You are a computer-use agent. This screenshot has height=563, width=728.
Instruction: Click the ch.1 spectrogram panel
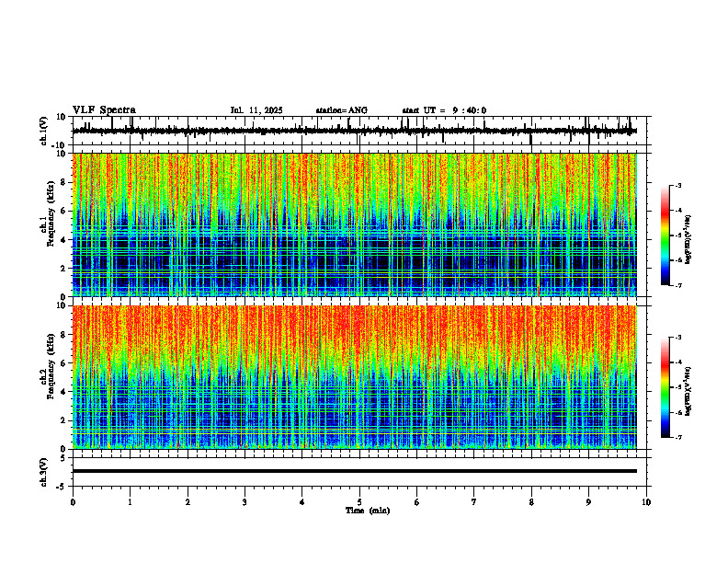354,224
